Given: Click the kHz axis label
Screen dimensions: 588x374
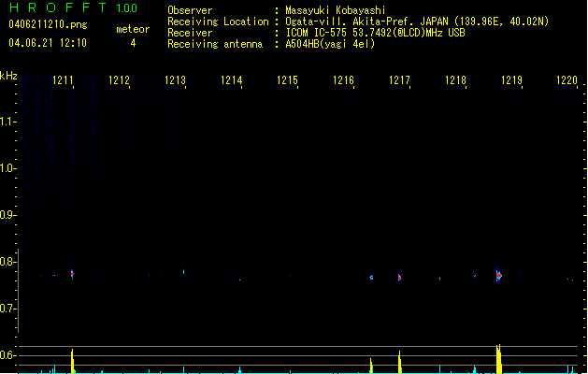Looking at the screenshot, I should 8,76.
